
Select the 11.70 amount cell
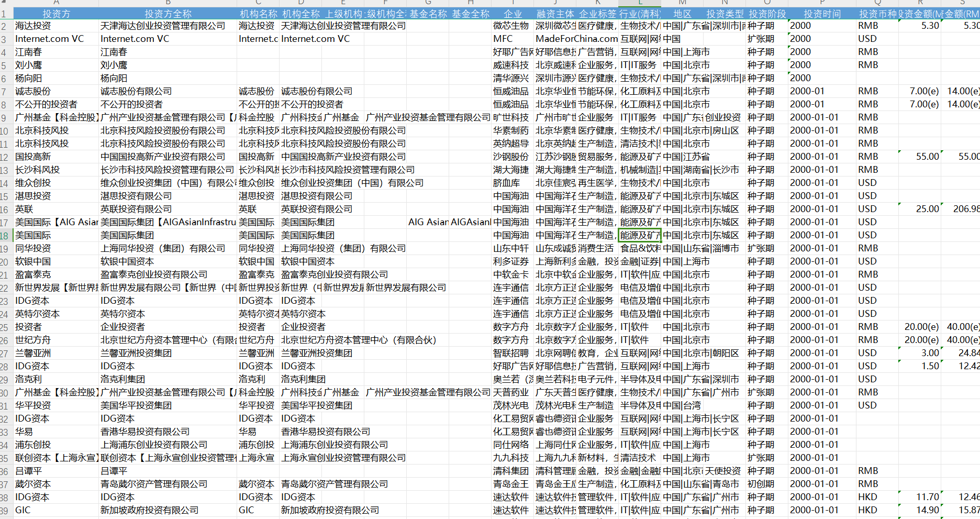point(920,497)
